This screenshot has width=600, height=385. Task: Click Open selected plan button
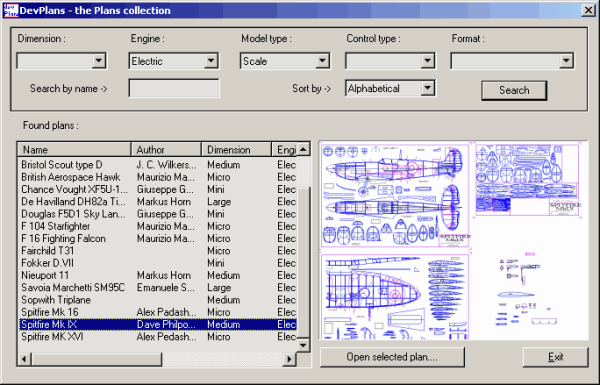392,357
